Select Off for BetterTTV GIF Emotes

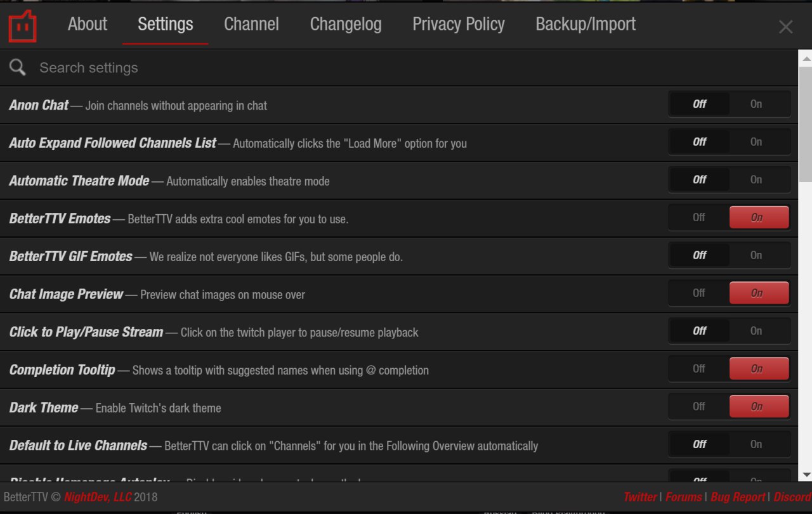(x=700, y=255)
